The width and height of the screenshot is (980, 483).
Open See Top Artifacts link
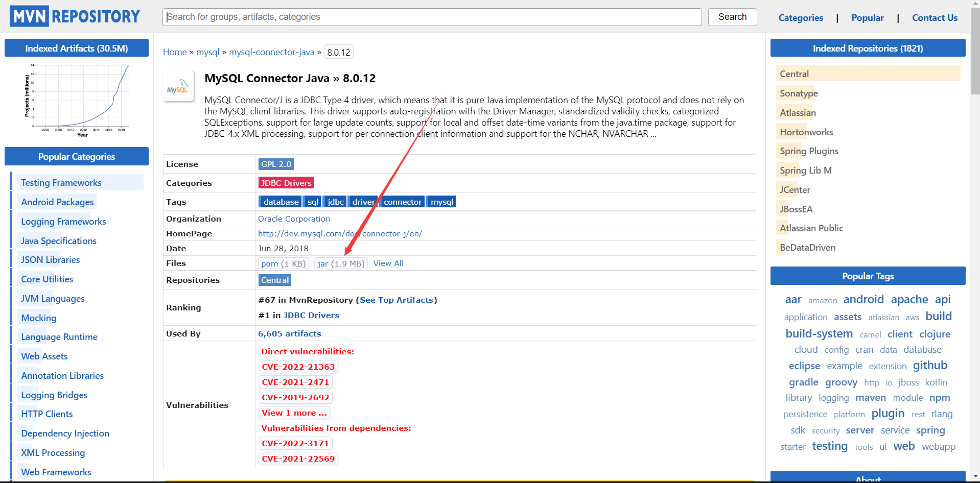pyautogui.click(x=396, y=300)
